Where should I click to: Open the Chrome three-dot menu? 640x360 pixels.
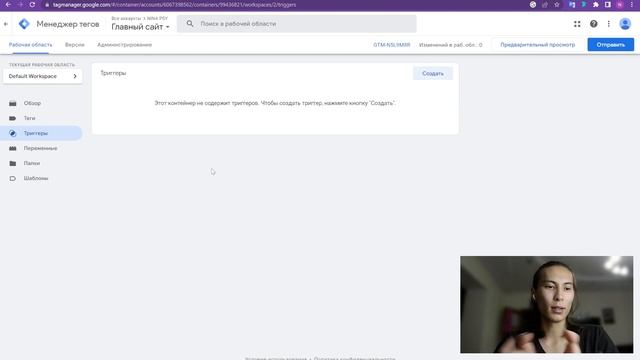coord(632,4)
